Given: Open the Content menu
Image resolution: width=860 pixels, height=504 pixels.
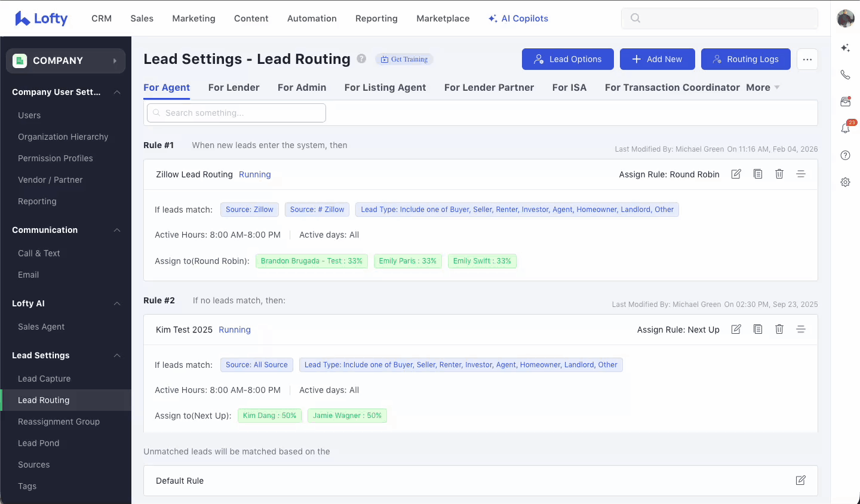Looking at the screenshot, I should (x=251, y=19).
